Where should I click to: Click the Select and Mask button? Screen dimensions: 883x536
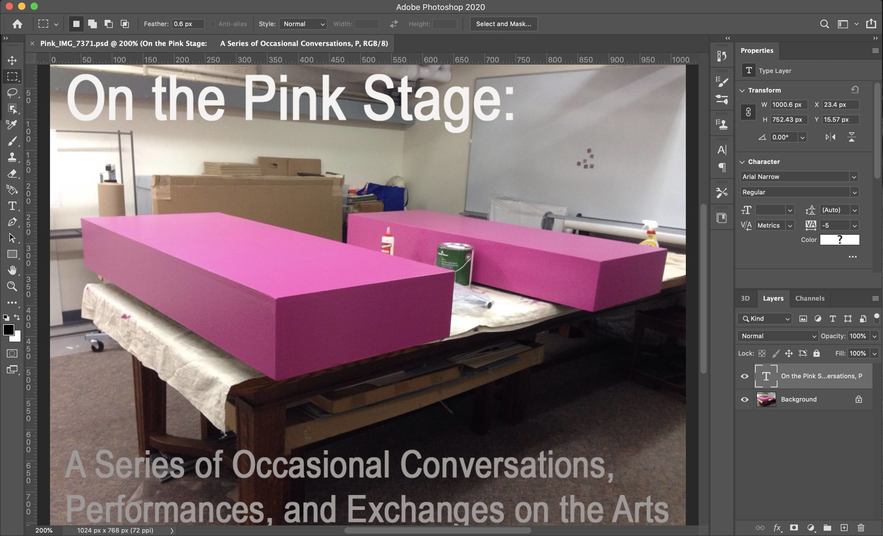click(505, 23)
